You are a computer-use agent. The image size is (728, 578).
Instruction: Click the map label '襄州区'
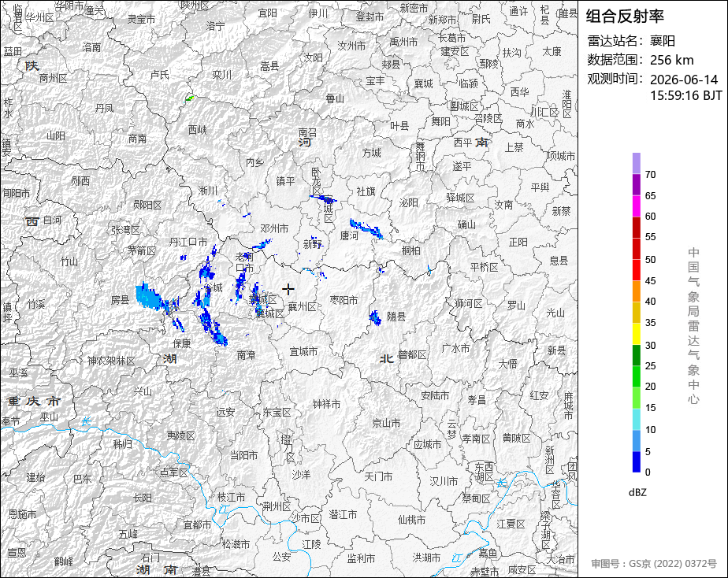click(303, 306)
